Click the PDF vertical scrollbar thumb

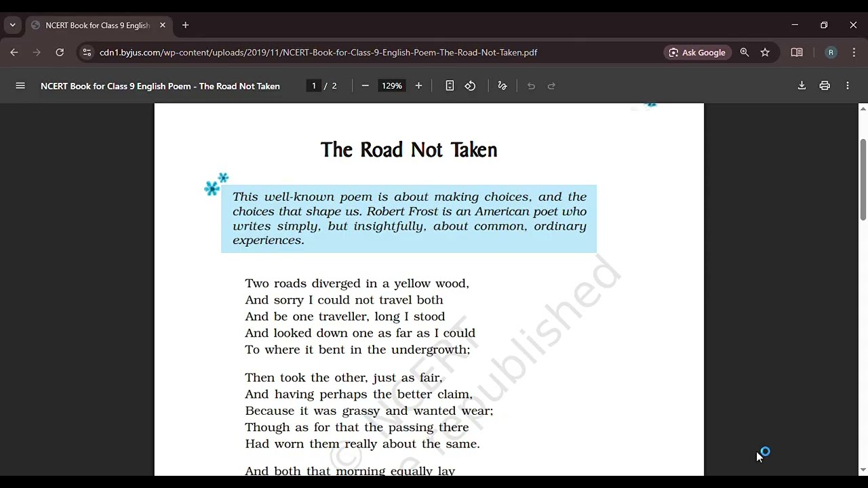coord(863,179)
